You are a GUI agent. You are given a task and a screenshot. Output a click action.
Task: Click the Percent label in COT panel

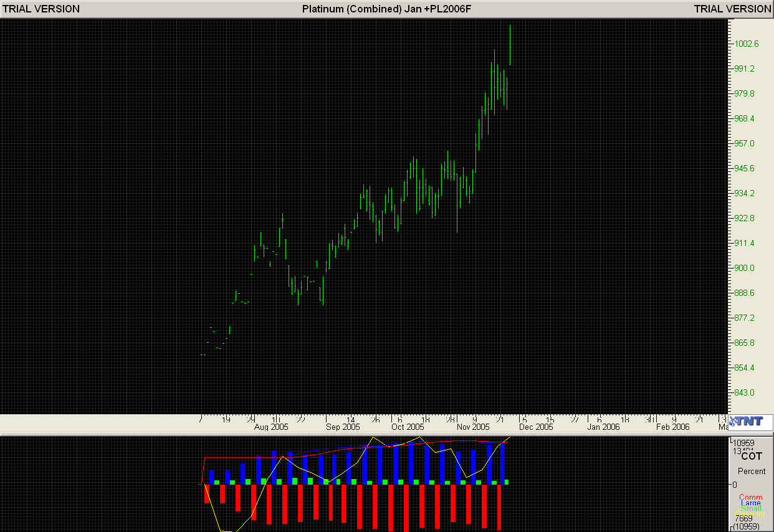point(751,471)
